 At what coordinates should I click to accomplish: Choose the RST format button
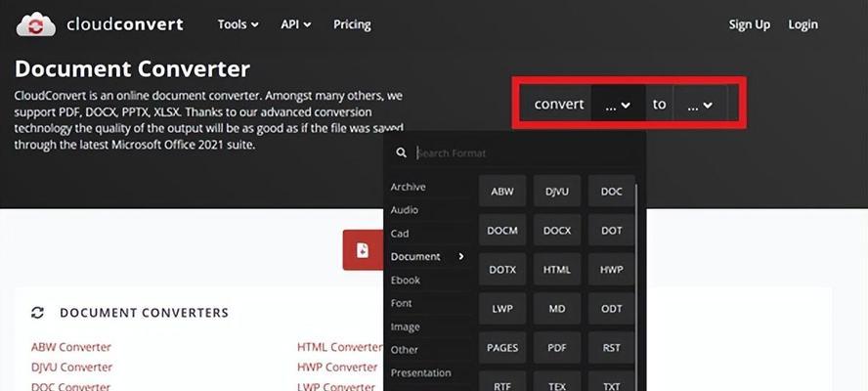pyautogui.click(x=612, y=348)
